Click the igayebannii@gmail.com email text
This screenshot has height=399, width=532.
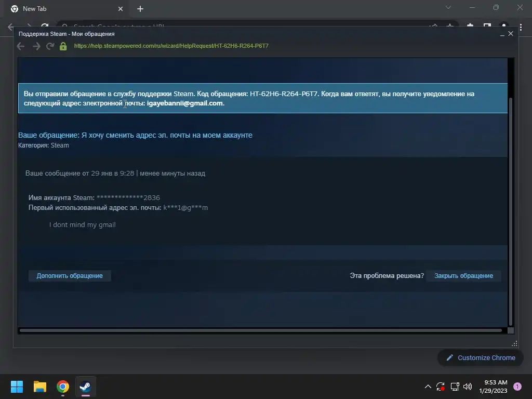tap(185, 103)
